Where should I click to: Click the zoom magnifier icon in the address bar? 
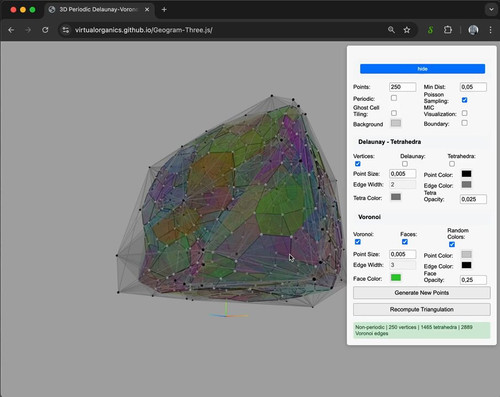click(391, 30)
